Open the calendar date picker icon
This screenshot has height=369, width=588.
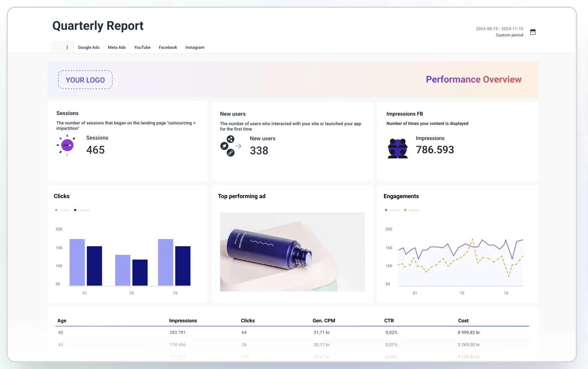(533, 32)
